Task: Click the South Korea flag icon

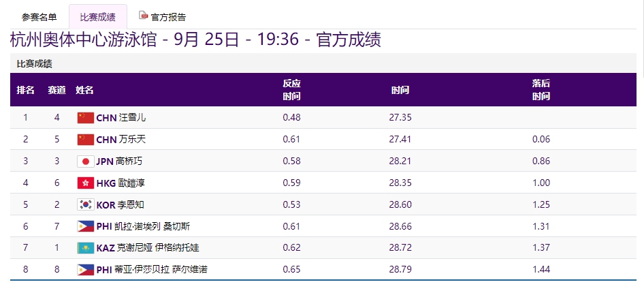Action: coord(85,204)
